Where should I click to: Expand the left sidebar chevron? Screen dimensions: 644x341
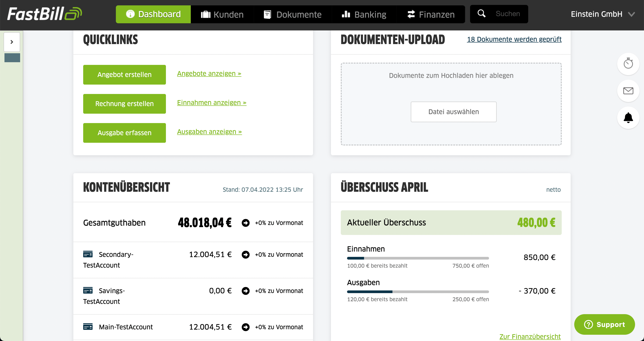pyautogui.click(x=12, y=42)
